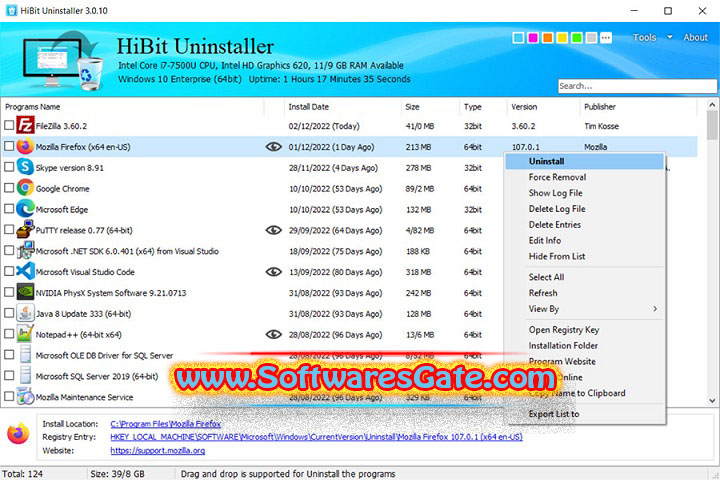The image size is (720, 480).
Task: Check the Mozilla Firefox checkbox
Action: coord(9,146)
